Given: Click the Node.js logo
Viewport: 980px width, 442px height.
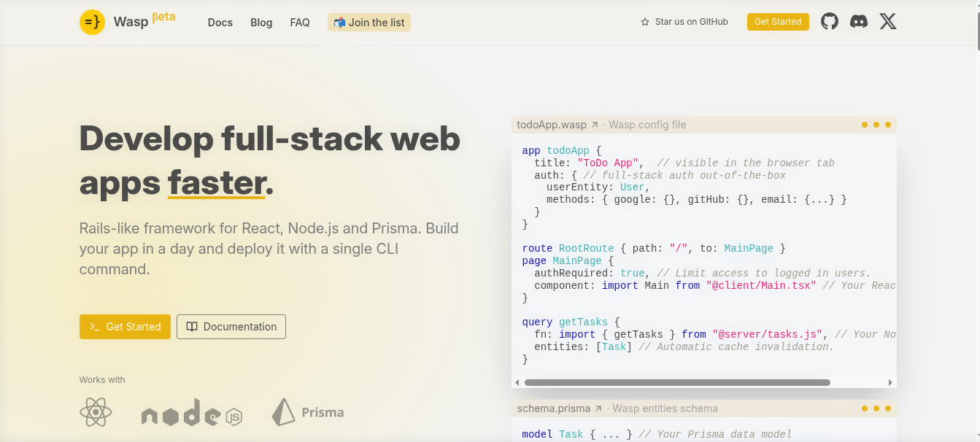Looking at the screenshot, I should point(191,414).
